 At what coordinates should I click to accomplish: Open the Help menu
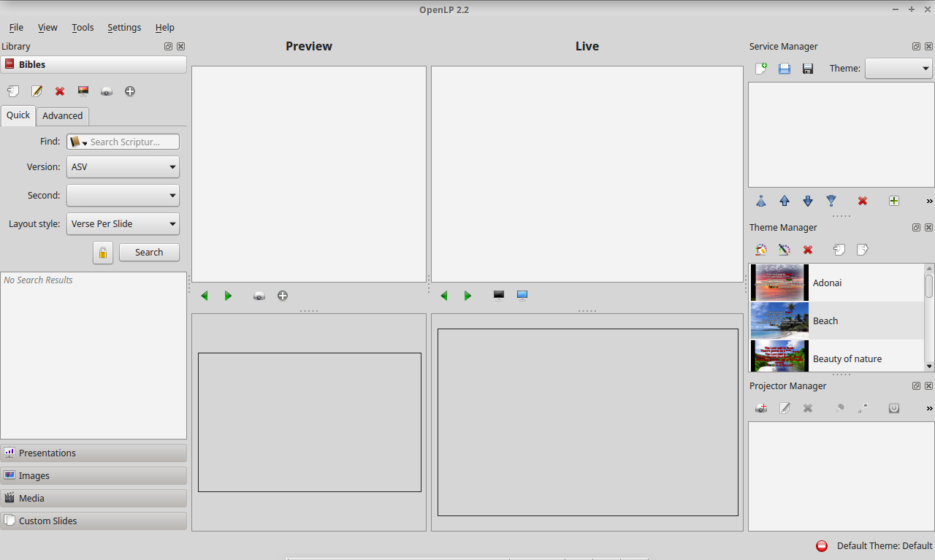click(165, 28)
